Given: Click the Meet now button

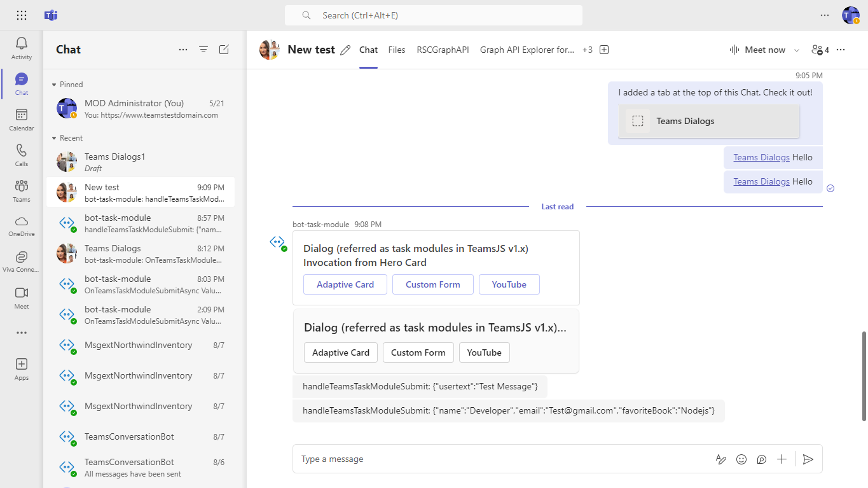Looking at the screenshot, I should tap(757, 50).
